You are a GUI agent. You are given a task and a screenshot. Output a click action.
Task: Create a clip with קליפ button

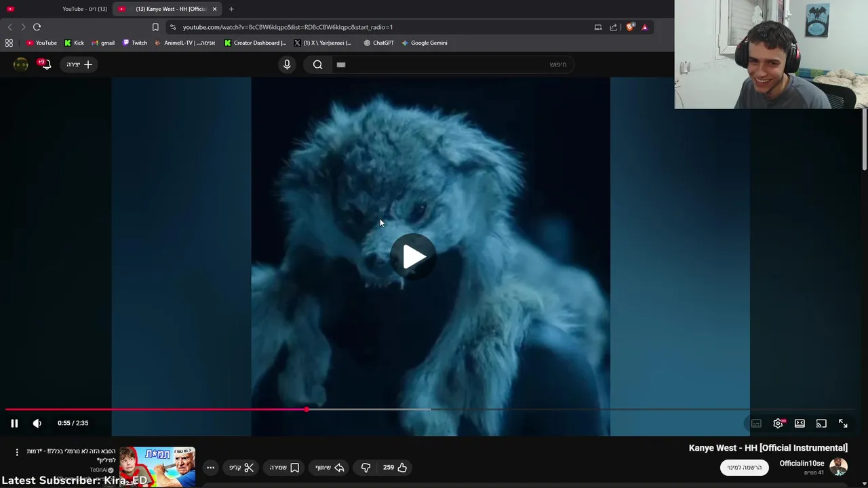pos(241,467)
